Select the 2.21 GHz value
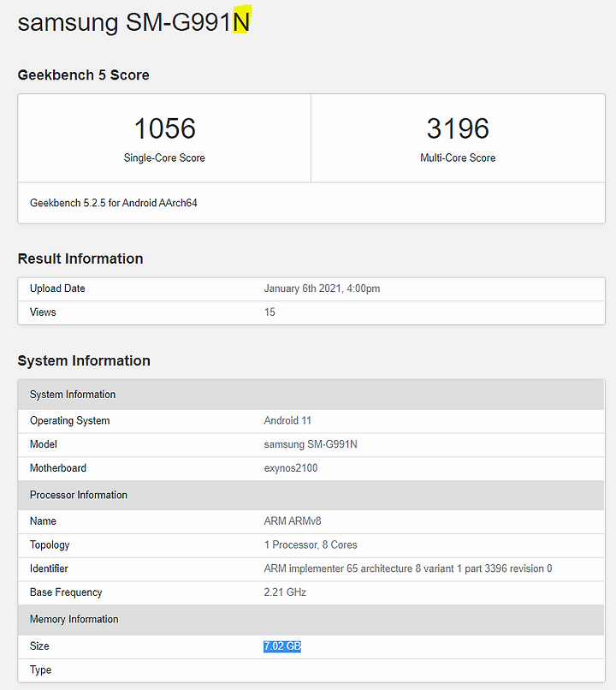The image size is (616, 690). click(x=285, y=592)
